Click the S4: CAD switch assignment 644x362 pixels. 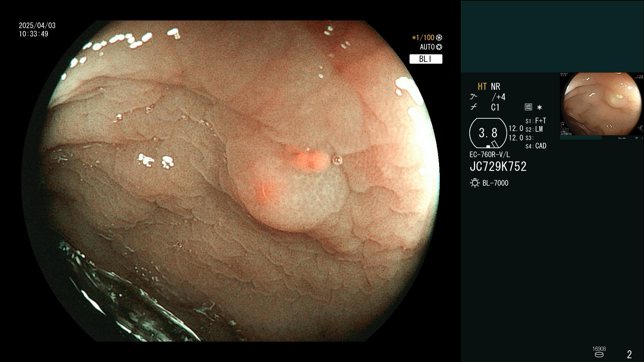(536, 146)
